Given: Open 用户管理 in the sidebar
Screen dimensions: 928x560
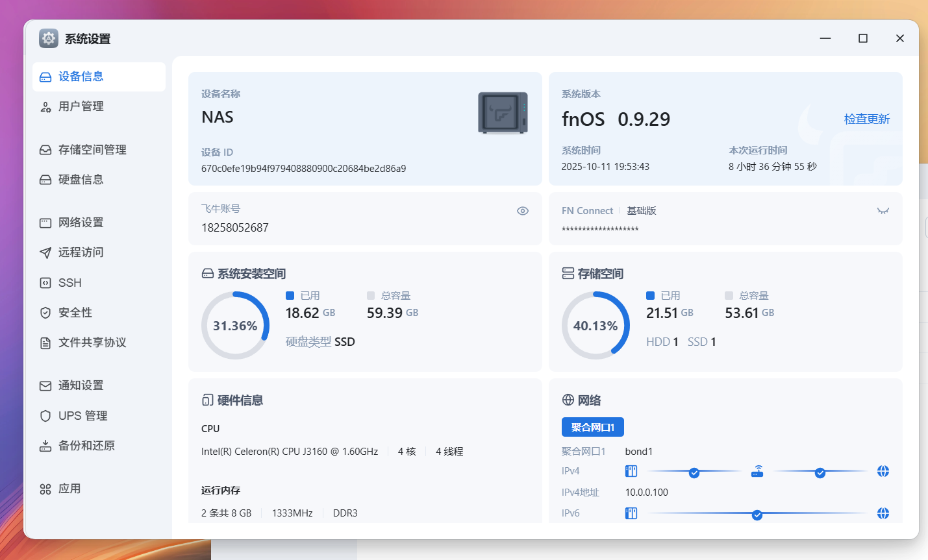Looking at the screenshot, I should [x=81, y=106].
